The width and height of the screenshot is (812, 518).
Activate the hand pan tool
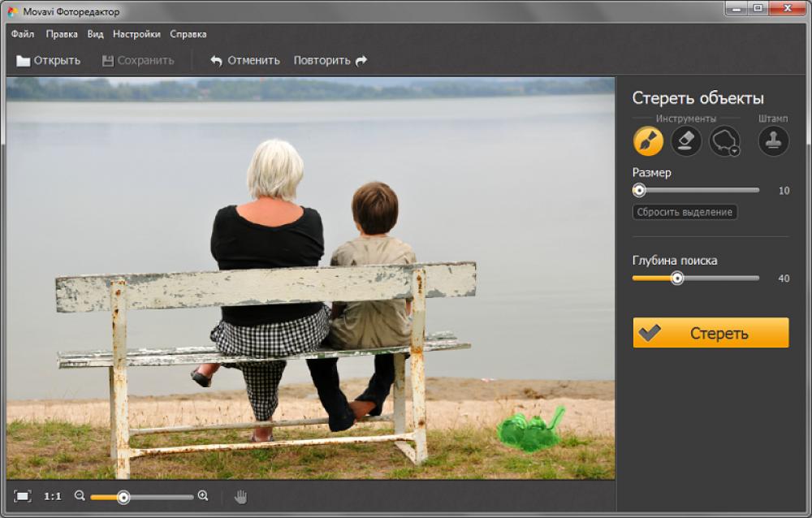point(241,496)
